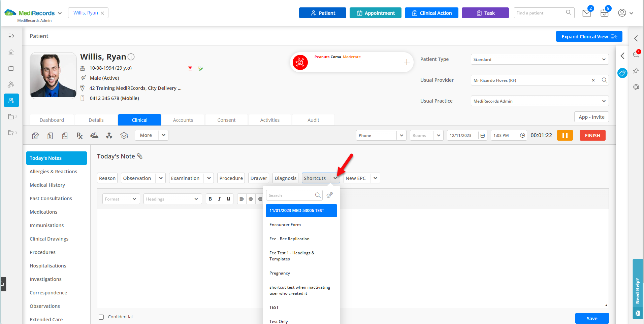This screenshot has height=324, width=644.
Task: Select the Pregnancy shortcut
Action: pos(301,273)
